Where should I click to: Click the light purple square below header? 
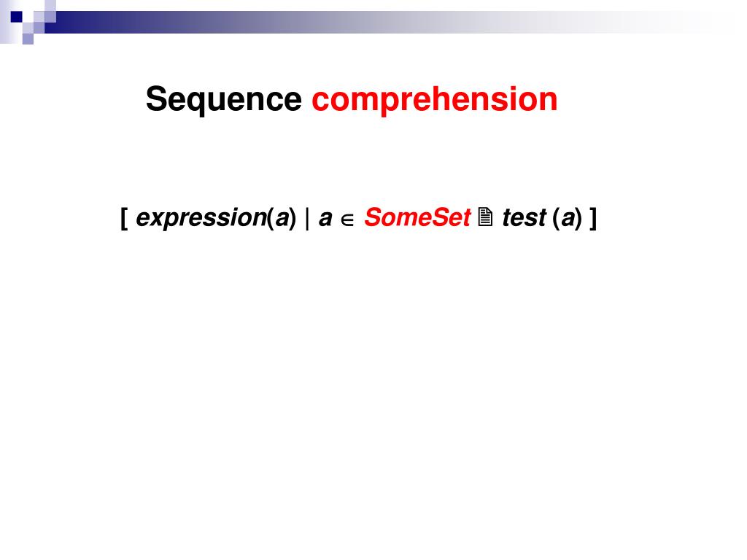click(28, 39)
